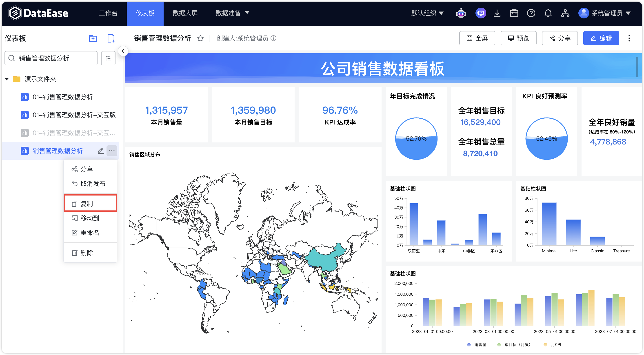This screenshot has width=644, height=355.
Task: Show creator info icon
Action: tap(273, 38)
